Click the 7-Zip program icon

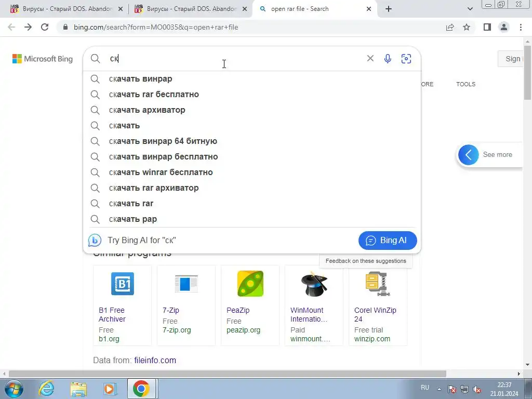pos(187,284)
